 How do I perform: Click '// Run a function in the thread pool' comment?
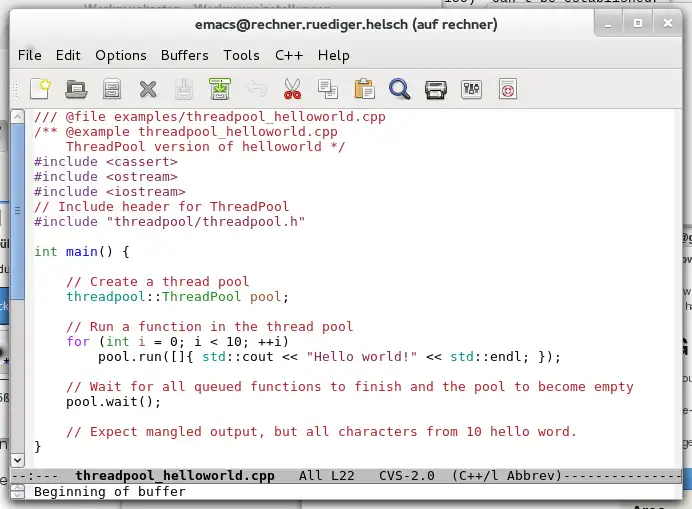(210, 327)
